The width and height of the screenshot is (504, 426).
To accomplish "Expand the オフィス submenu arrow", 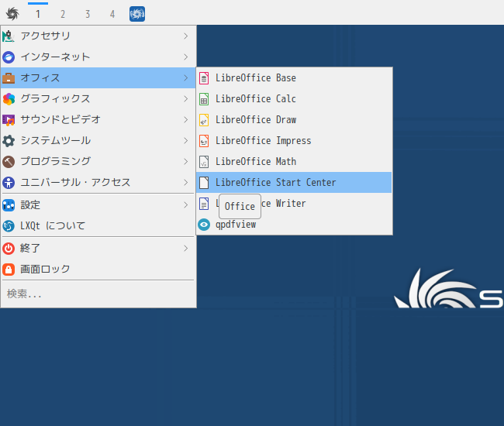I will 186,77.
